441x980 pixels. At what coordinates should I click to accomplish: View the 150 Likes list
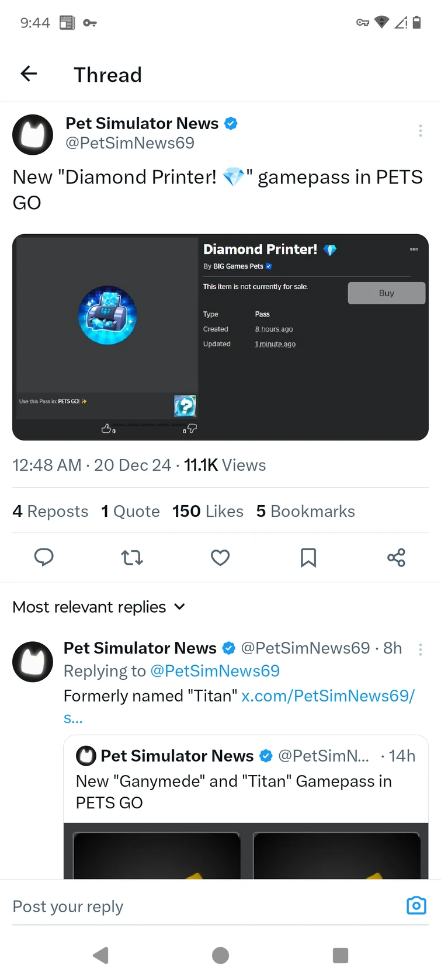click(207, 511)
